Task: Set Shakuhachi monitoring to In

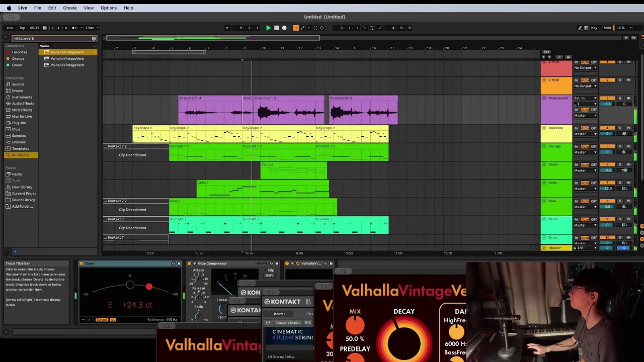Action: click(577, 110)
